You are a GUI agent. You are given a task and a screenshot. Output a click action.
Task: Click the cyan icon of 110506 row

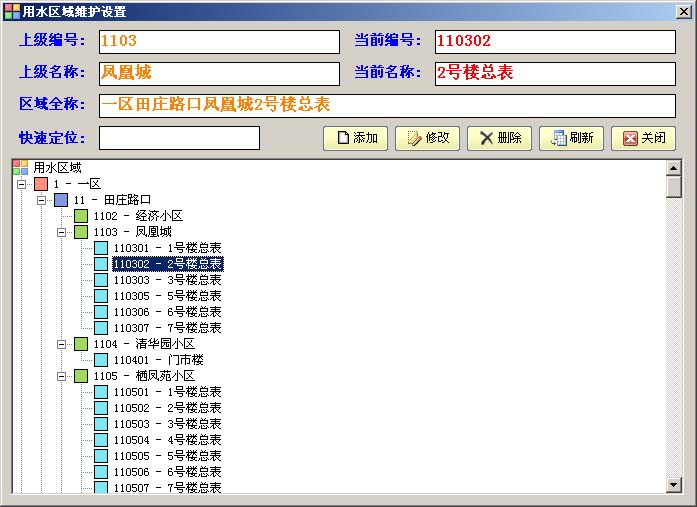tap(101, 472)
